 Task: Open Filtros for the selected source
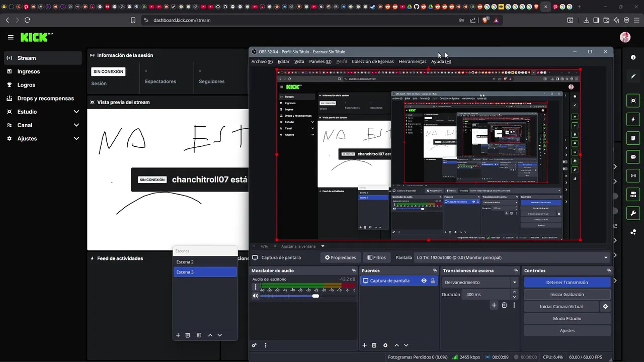click(x=377, y=257)
